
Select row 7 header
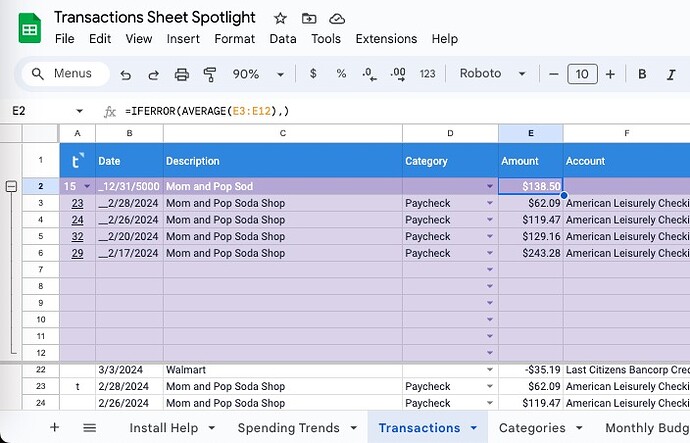pyautogui.click(x=40, y=269)
